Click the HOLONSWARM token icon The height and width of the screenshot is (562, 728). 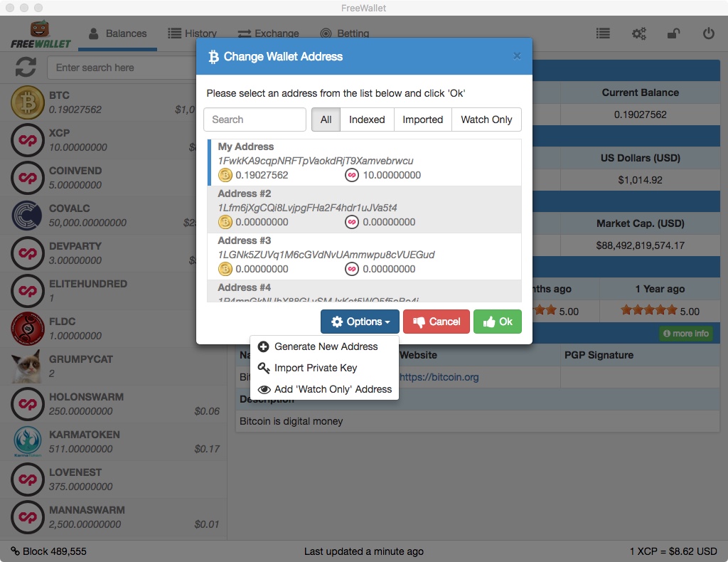pyautogui.click(x=28, y=403)
